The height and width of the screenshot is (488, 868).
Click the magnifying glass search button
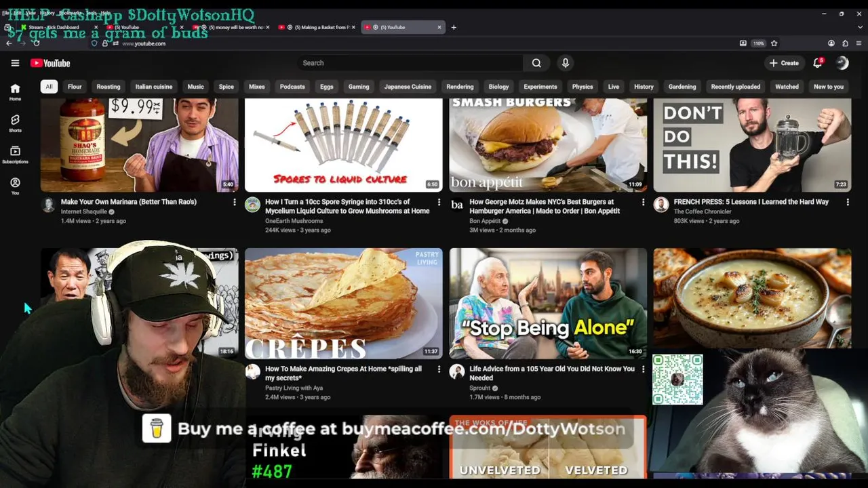point(536,63)
